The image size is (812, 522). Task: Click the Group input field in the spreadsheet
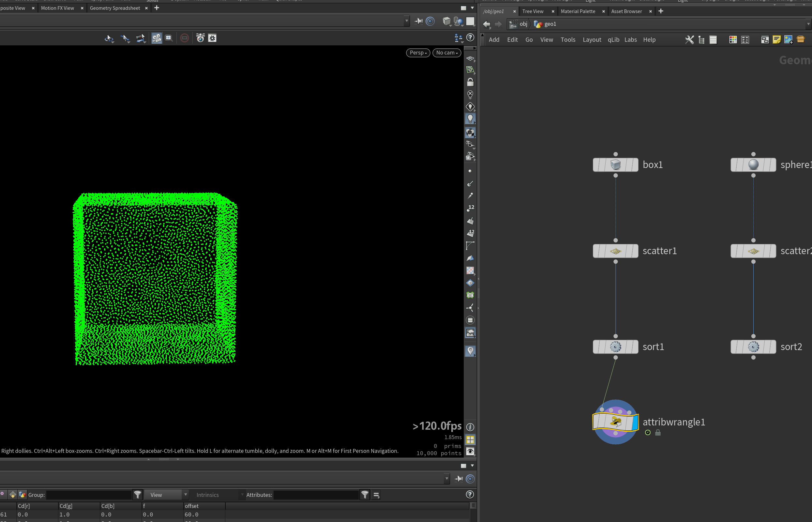88,495
